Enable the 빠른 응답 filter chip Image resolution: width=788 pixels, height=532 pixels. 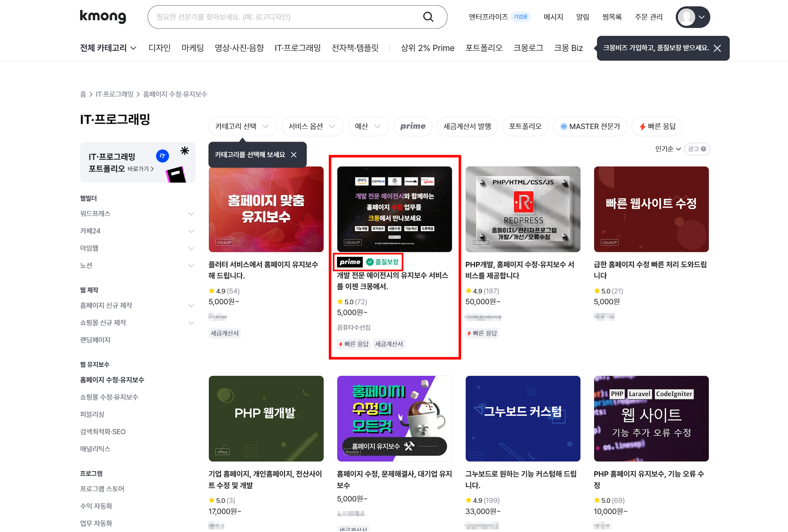[657, 126]
